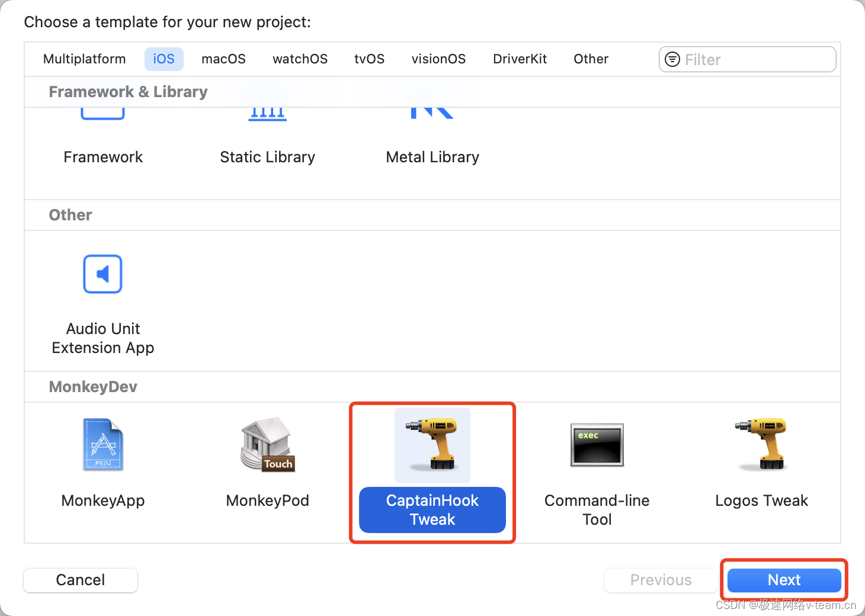Select the Framework template label

pos(103,157)
